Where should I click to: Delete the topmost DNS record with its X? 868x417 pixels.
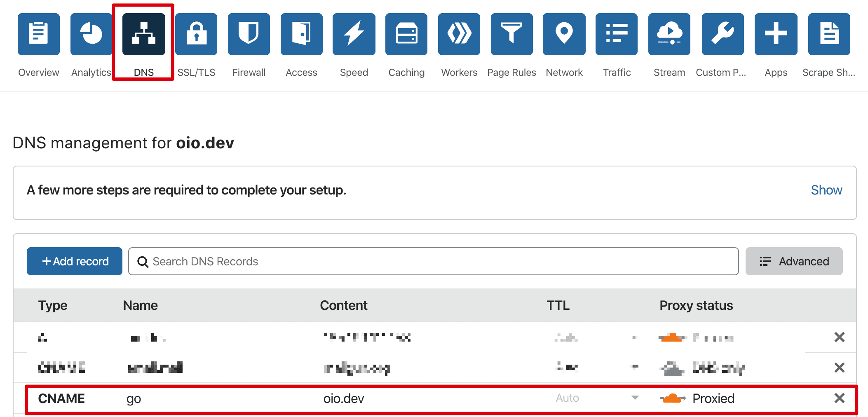tap(840, 337)
